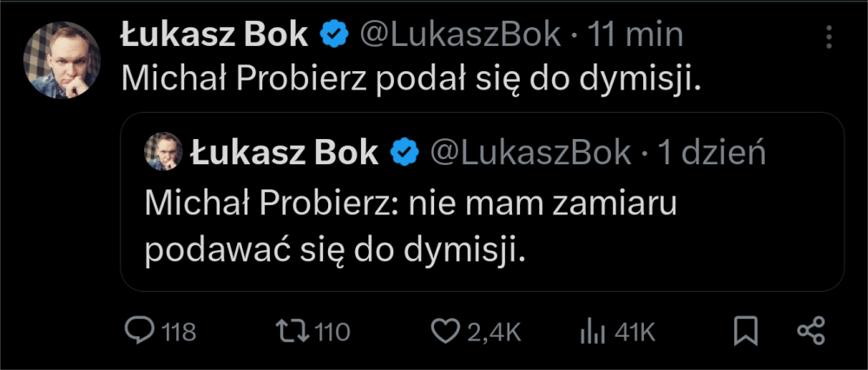Bookmark this tweet
The height and width of the screenshot is (370, 868).
click(x=746, y=330)
